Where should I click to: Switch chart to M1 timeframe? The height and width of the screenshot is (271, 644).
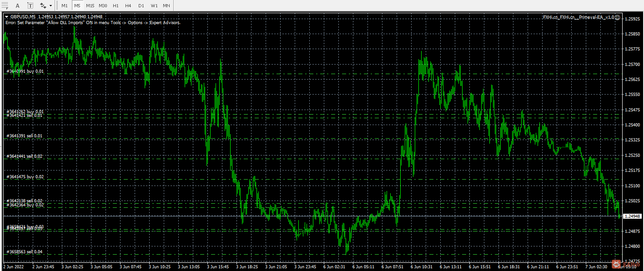[x=65, y=5]
